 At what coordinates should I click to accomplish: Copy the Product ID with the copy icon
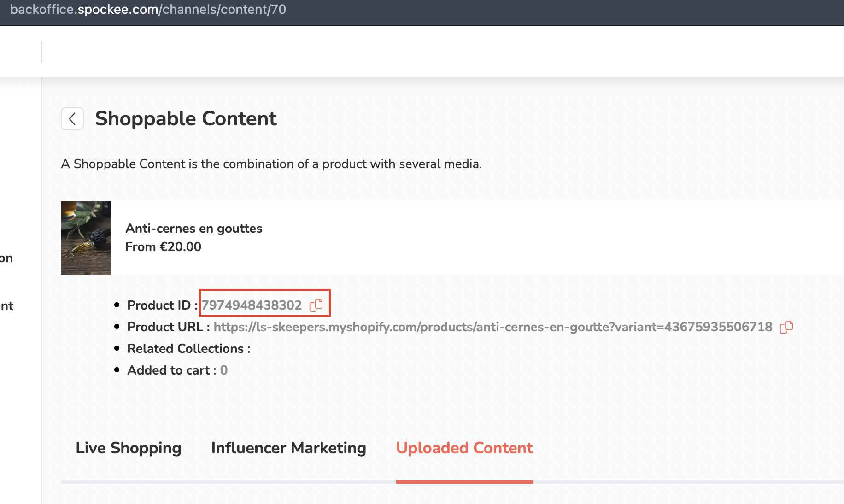[316, 305]
